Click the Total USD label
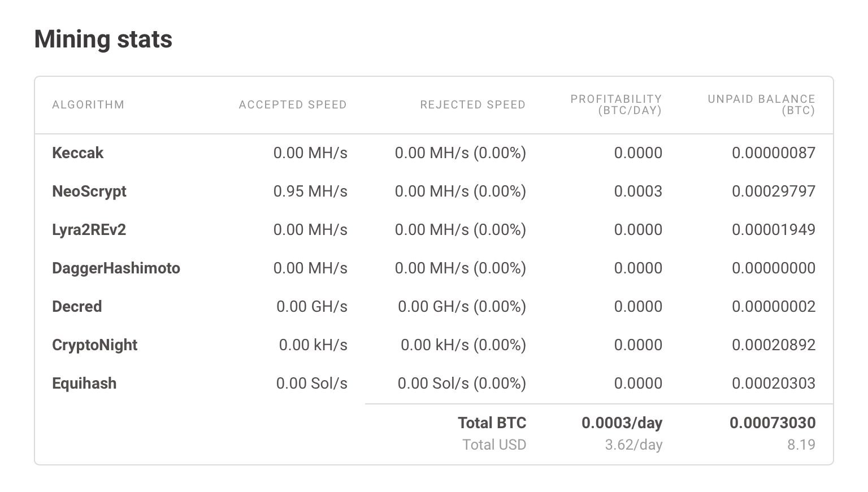 [494, 445]
